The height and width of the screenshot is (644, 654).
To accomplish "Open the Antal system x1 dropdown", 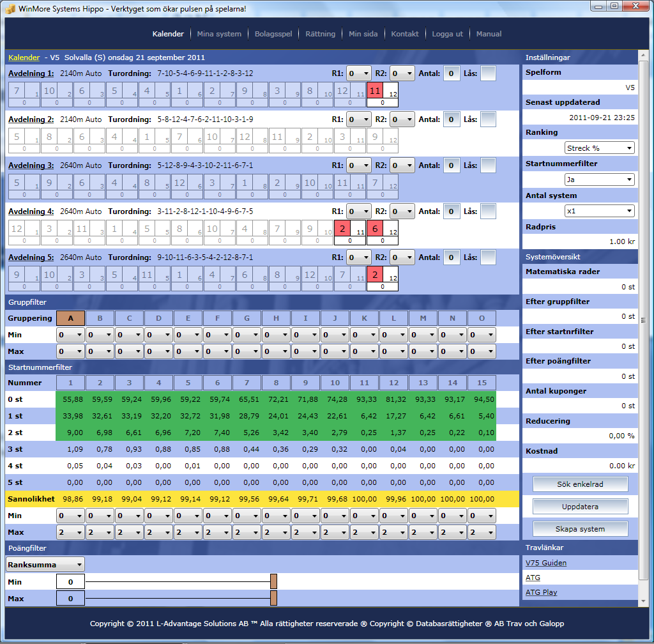I will coord(599,211).
